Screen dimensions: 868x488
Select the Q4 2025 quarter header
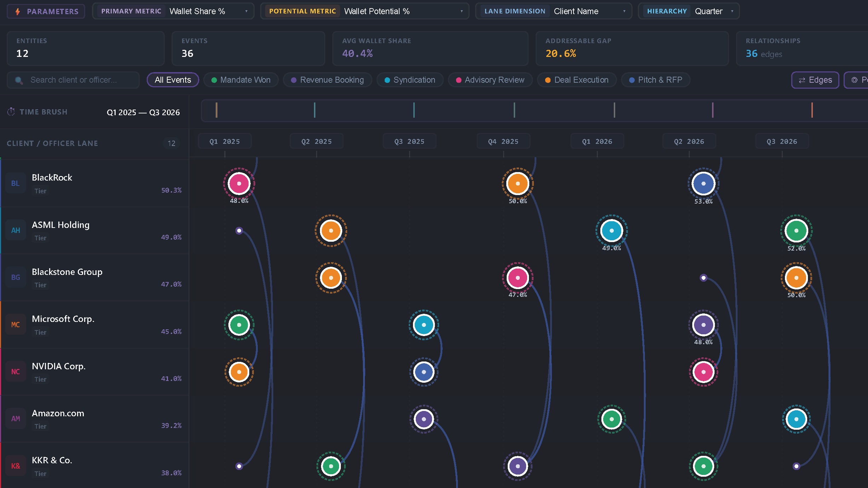coord(503,141)
